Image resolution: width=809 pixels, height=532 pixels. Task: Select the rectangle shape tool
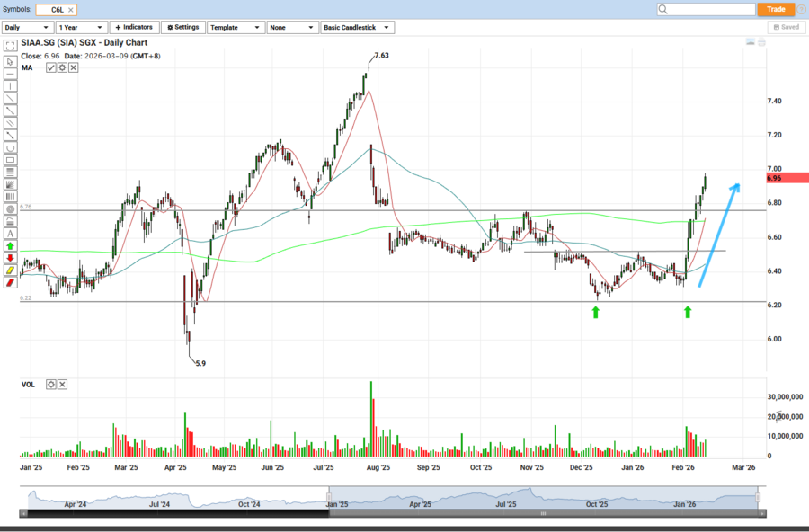click(10, 159)
